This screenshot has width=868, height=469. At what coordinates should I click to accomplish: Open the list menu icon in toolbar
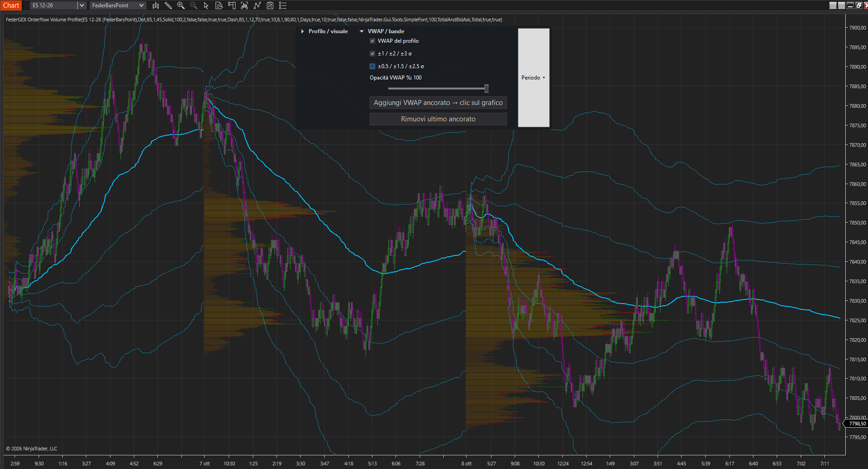[x=283, y=5]
